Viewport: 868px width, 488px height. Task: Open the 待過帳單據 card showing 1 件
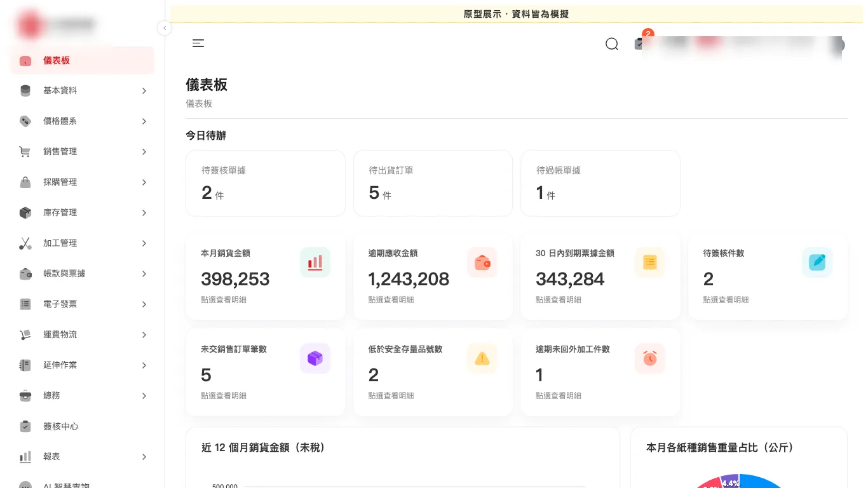click(x=600, y=183)
